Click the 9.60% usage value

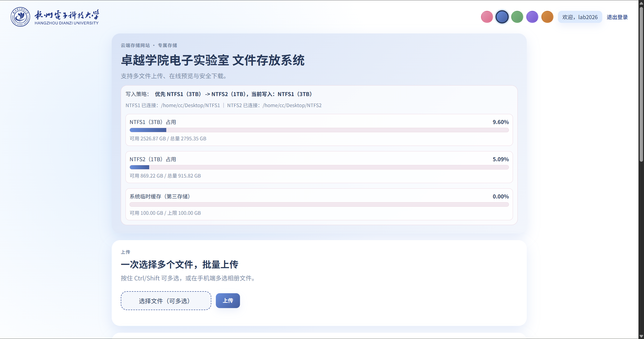[501, 122]
